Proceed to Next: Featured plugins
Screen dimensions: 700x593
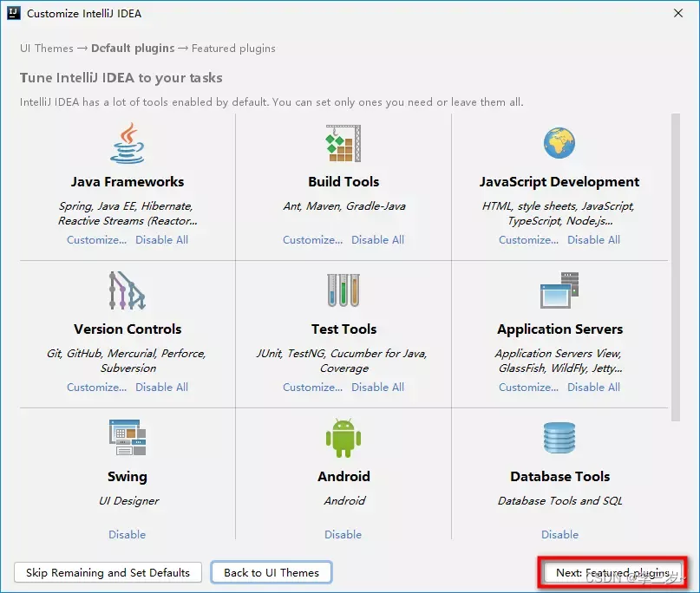[x=612, y=572]
